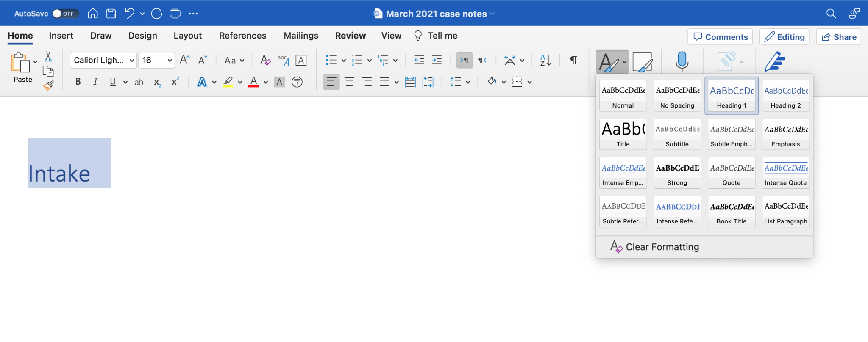Click the Increase Indent icon

pyautogui.click(x=437, y=60)
